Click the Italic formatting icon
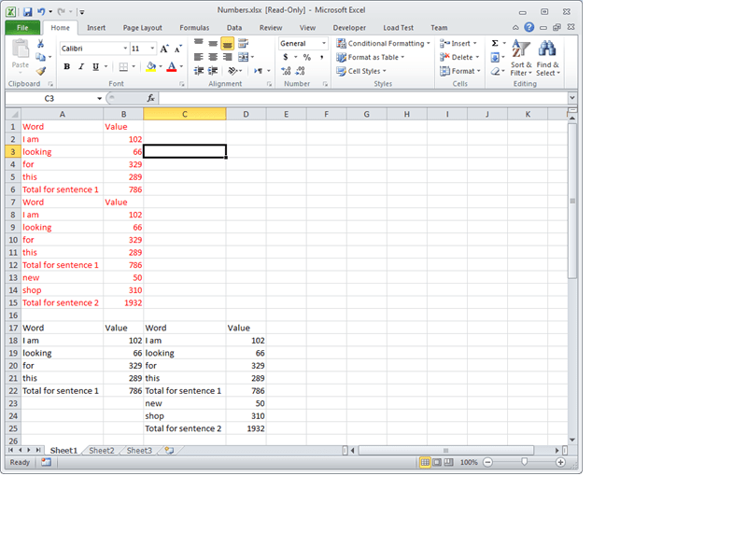This screenshot has width=747, height=560. (81, 66)
